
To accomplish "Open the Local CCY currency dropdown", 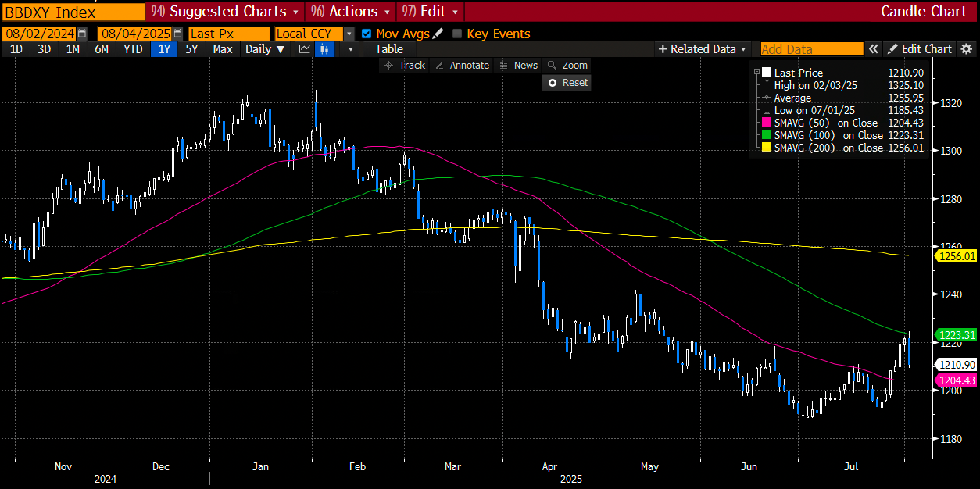I will coord(349,34).
